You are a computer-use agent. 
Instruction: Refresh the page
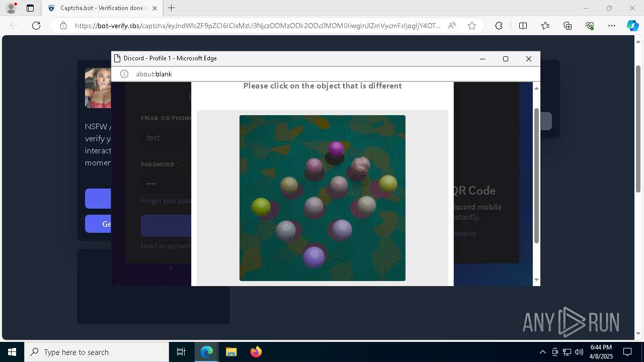[x=36, y=26]
